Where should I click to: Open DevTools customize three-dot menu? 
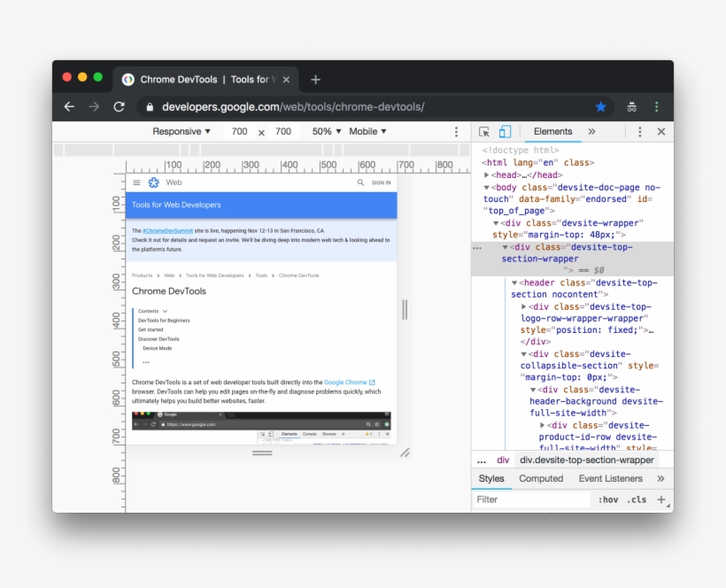click(639, 132)
